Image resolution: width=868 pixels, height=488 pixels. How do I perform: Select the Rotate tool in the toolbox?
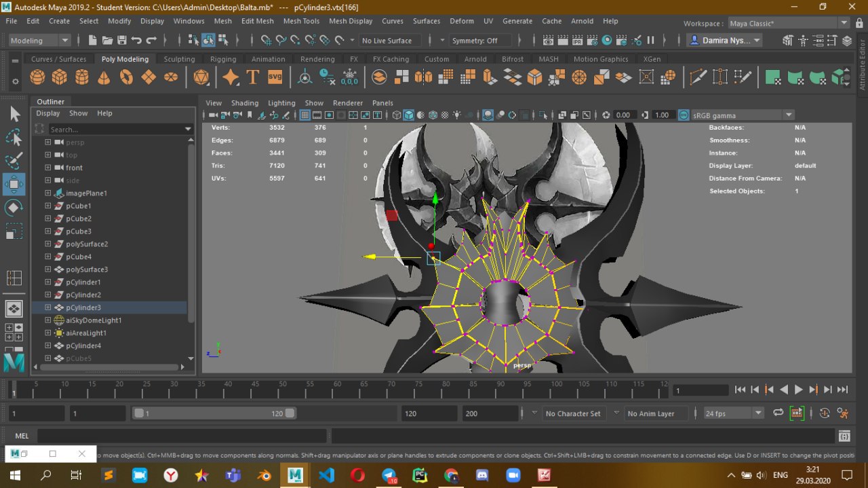click(x=14, y=208)
